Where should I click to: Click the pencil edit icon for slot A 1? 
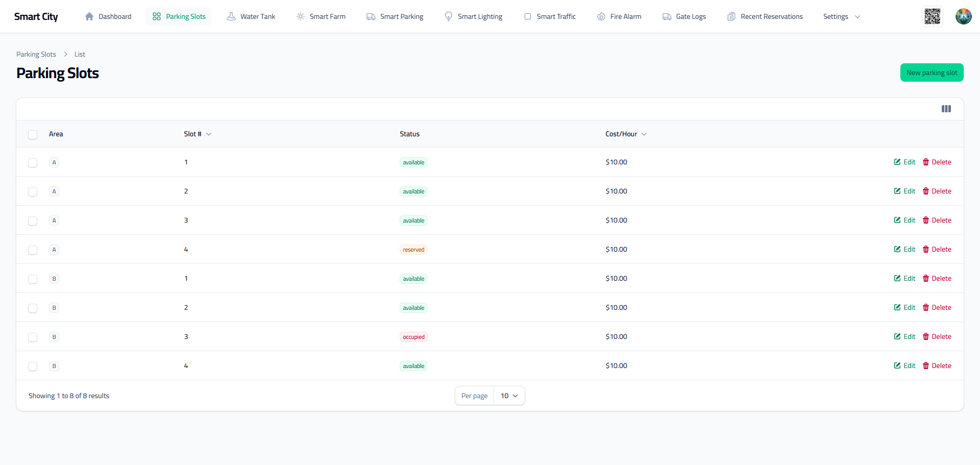[897, 162]
